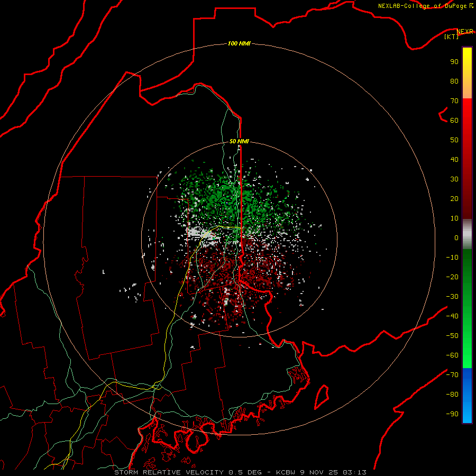
Task: Pick the bright red segment of color bar
Action: pos(467,108)
